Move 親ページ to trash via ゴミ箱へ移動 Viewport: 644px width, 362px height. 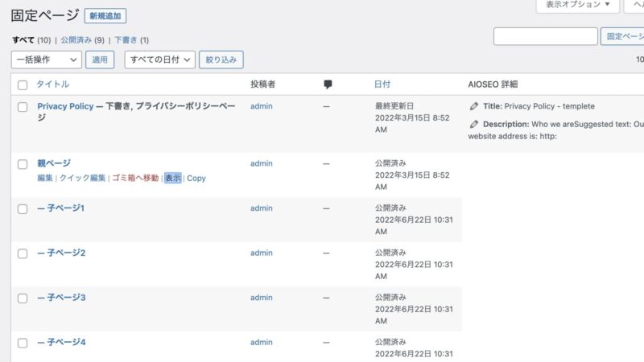coord(135,178)
